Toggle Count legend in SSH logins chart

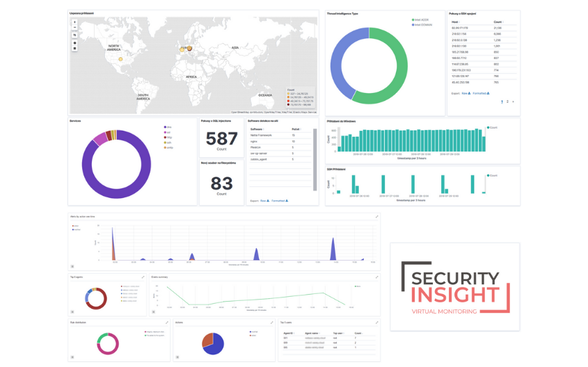click(492, 176)
